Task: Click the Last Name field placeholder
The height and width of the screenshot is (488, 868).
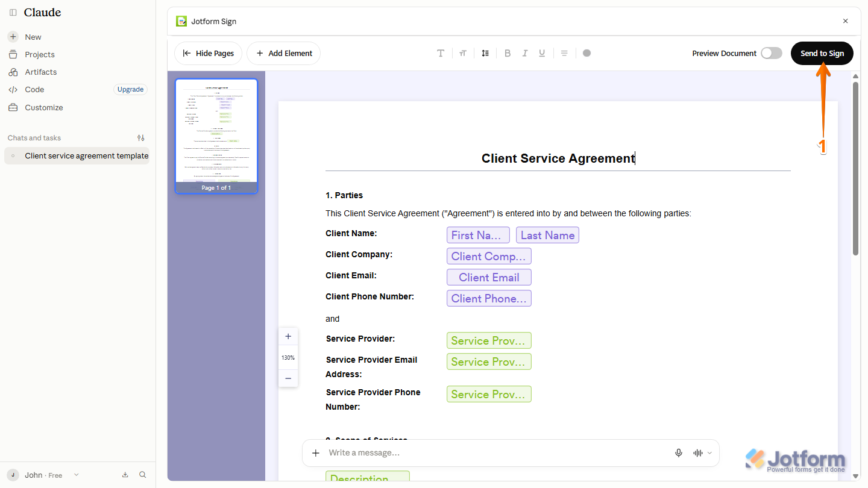Action: [x=547, y=235]
